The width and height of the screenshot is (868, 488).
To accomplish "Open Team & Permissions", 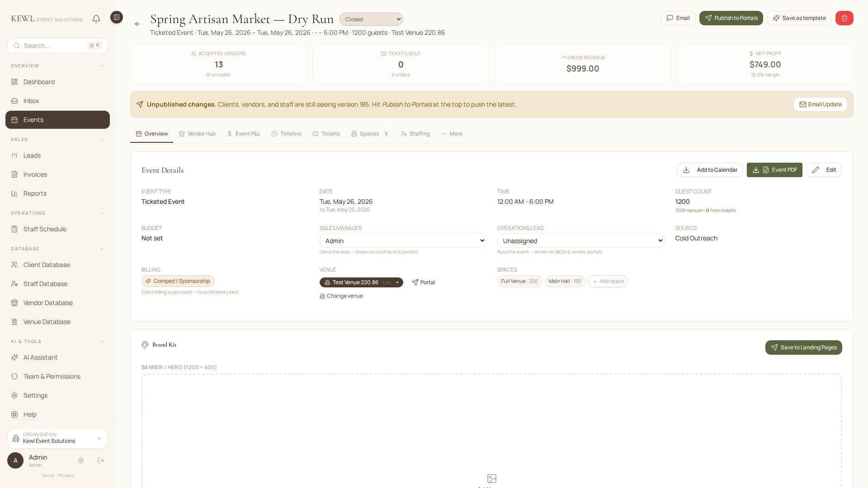I will [57, 376].
